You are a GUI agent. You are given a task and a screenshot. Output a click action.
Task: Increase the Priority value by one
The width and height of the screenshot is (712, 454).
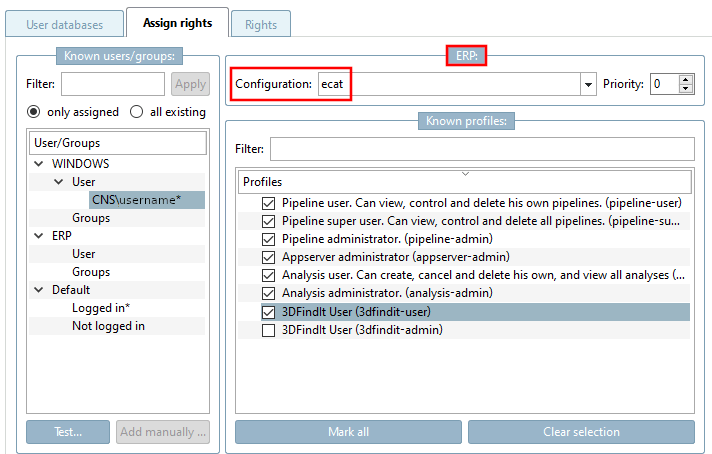click(x=685, y=79)
